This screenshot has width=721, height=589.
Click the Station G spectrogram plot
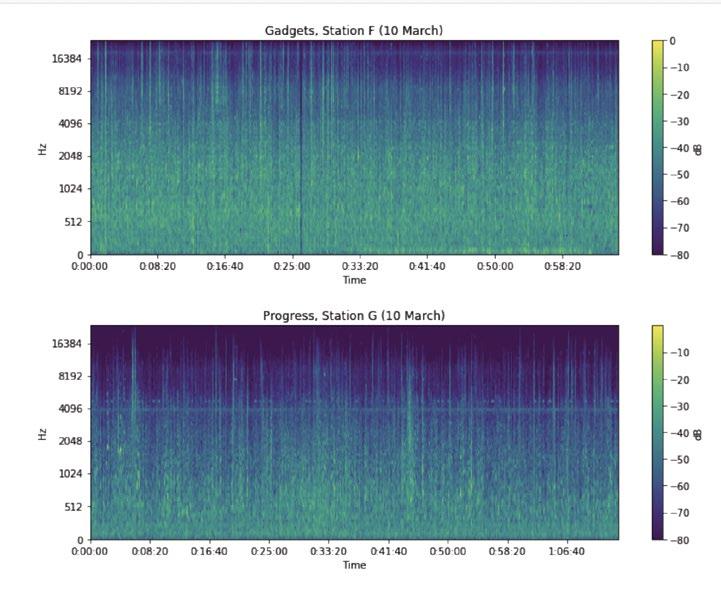355,432
